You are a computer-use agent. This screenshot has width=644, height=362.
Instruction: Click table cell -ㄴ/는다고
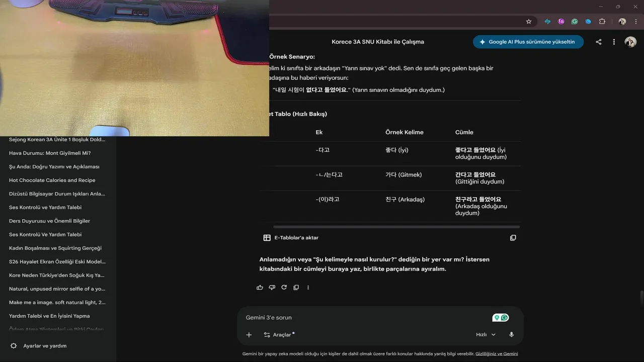(x=329, y=174)
